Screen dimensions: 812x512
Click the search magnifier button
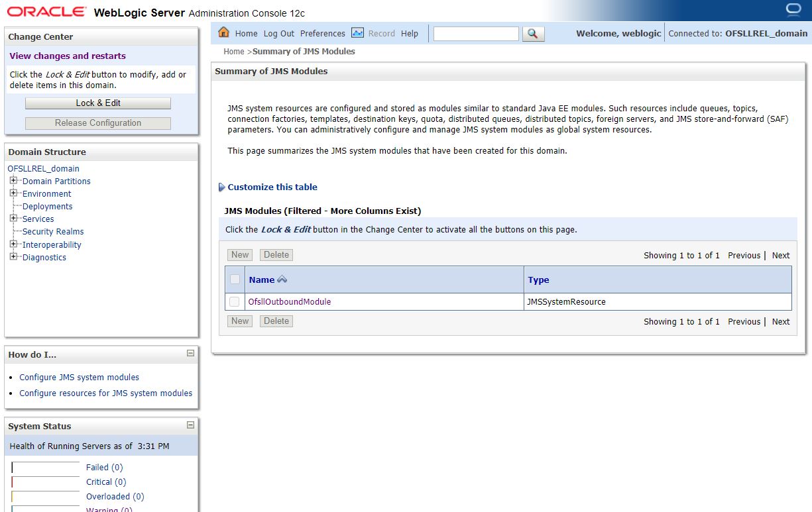click(x=533, y=34)
